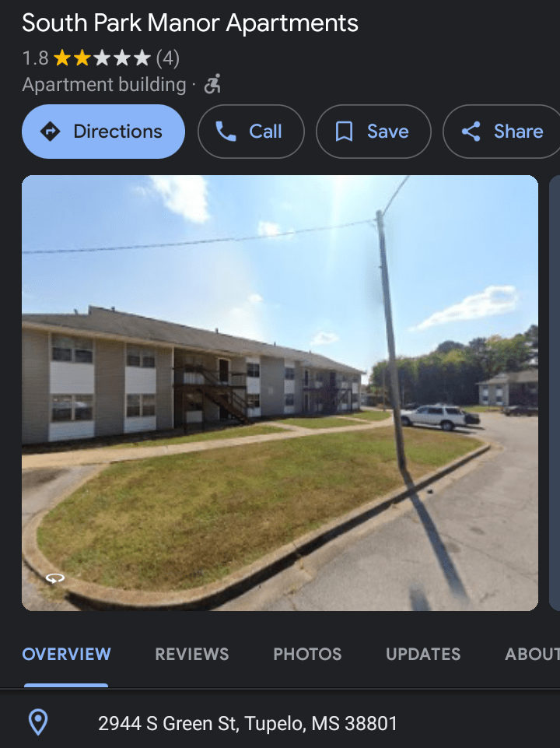
Task: Tap the Share button label
Action: pyautogui.click(x=518, y=132)
